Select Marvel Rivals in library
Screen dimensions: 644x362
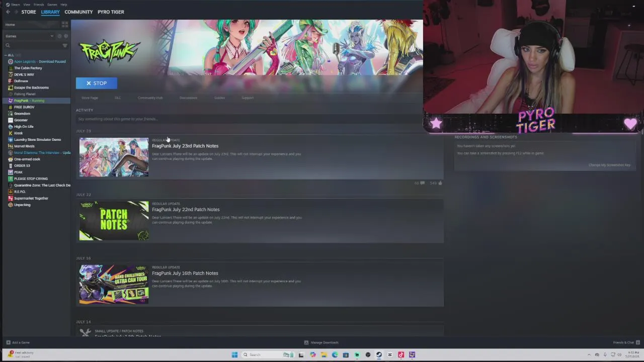click(x=24, y=146)
